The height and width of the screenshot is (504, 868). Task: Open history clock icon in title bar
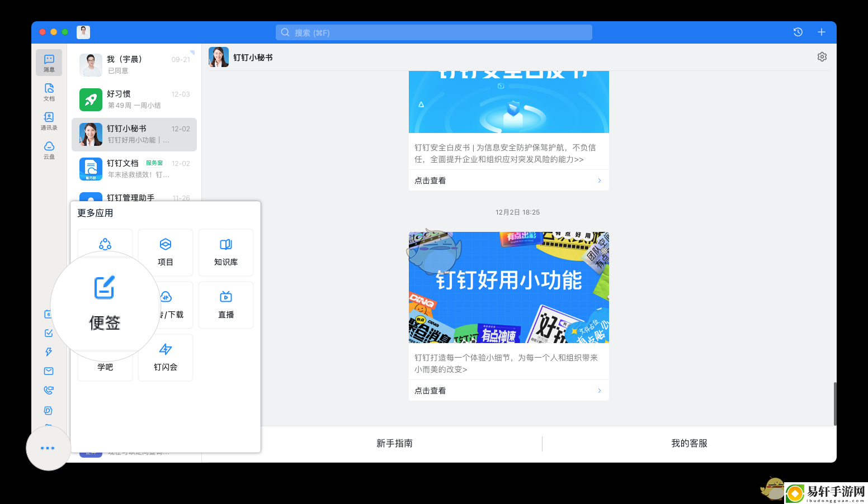tap(798, 32)
